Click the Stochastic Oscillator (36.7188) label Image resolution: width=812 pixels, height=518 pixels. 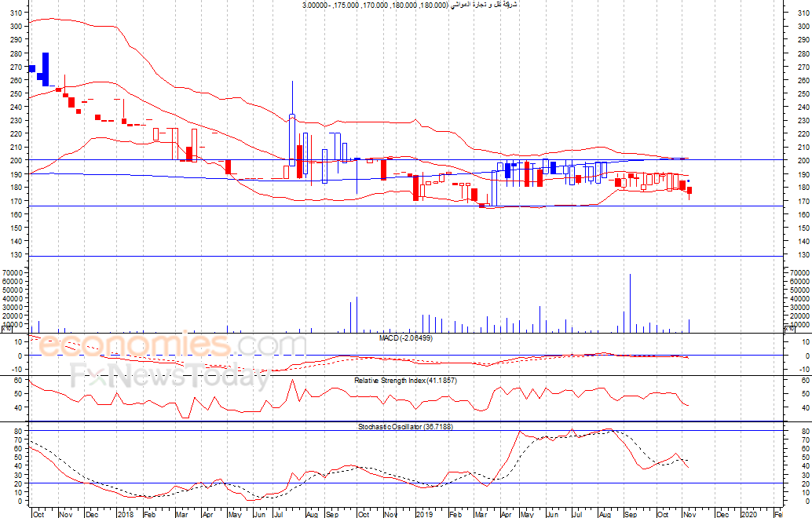pos(405,426)
